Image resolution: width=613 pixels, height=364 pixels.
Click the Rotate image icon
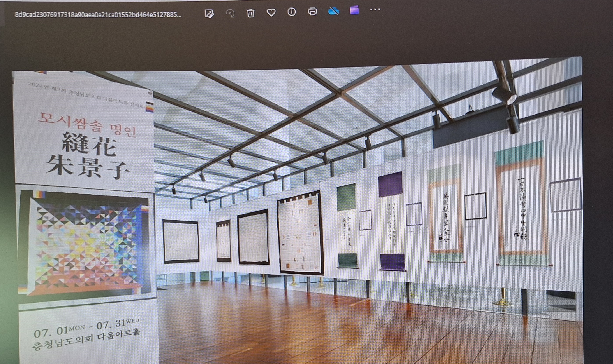click(230, 14)
